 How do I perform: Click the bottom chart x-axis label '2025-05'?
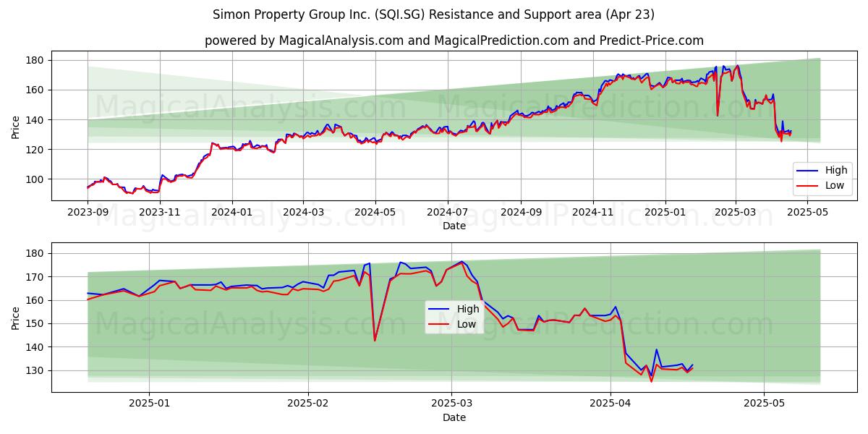[x=765, y=404]
